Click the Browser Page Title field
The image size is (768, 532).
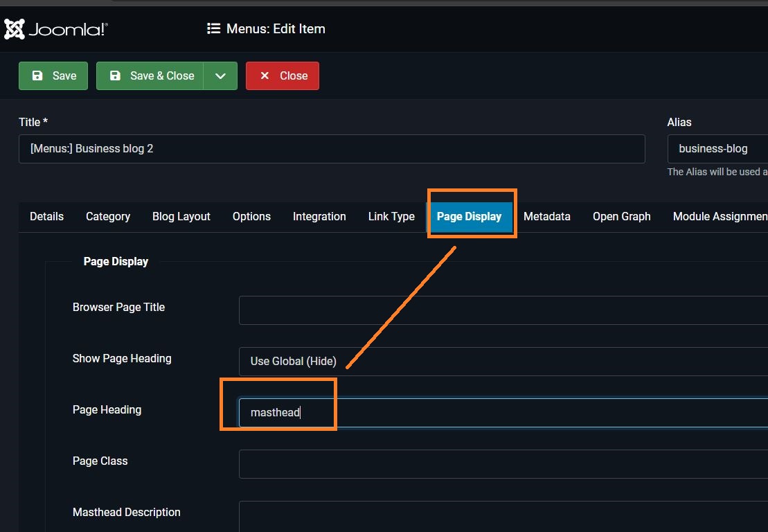(x=503, y=310)
